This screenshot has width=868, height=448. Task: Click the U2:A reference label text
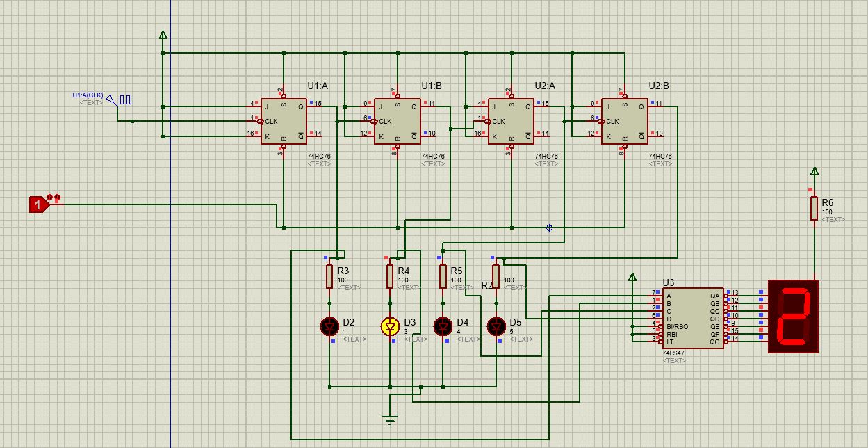tap(545, 86)
